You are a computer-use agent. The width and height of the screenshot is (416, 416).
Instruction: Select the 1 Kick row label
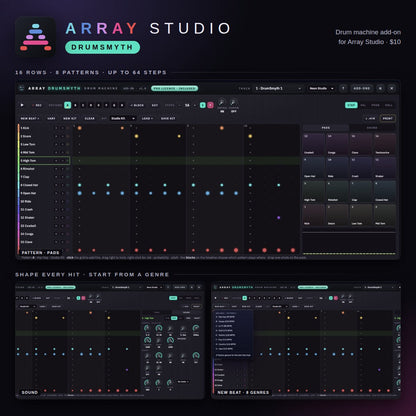click(25, 128)
